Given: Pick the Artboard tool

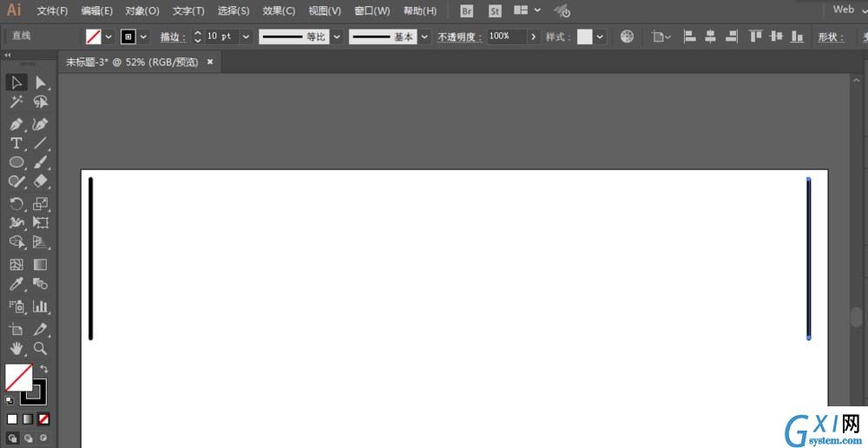Looking at the screenshot, I should [16, 330].
